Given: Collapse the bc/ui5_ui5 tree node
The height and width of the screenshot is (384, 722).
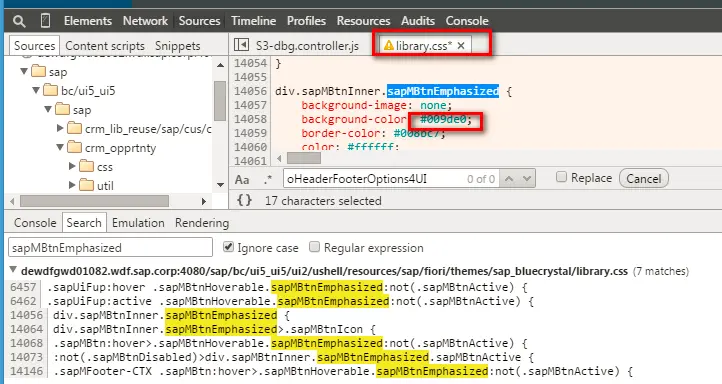Looking at the screenshot, I should pos(36,90).
